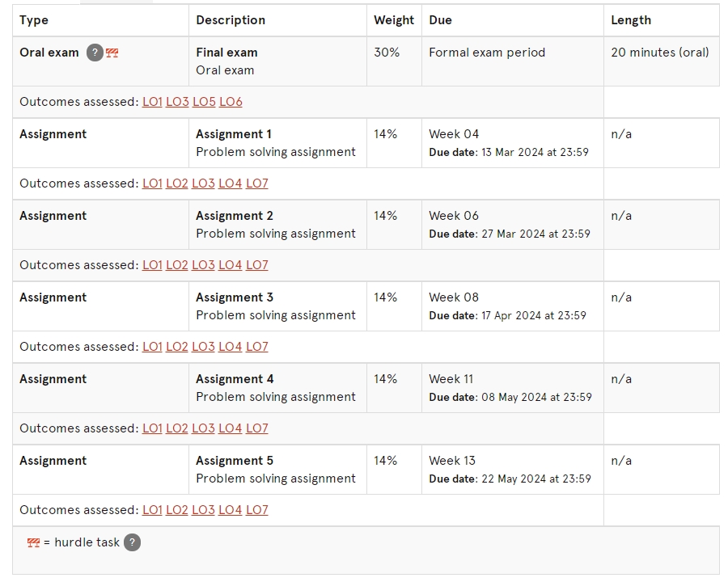Screen dimensions: 728x582
Task: Click the Due column header
Action: pos(440,20)
